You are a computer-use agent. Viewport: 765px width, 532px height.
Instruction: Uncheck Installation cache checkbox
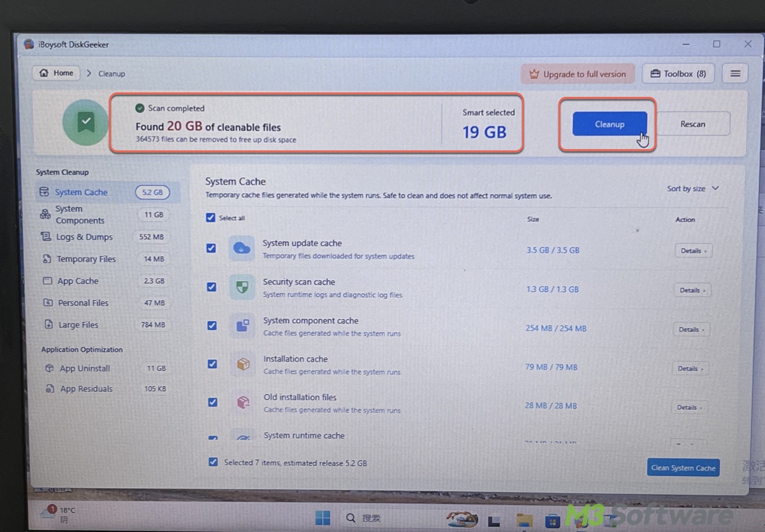coord(212,364)
